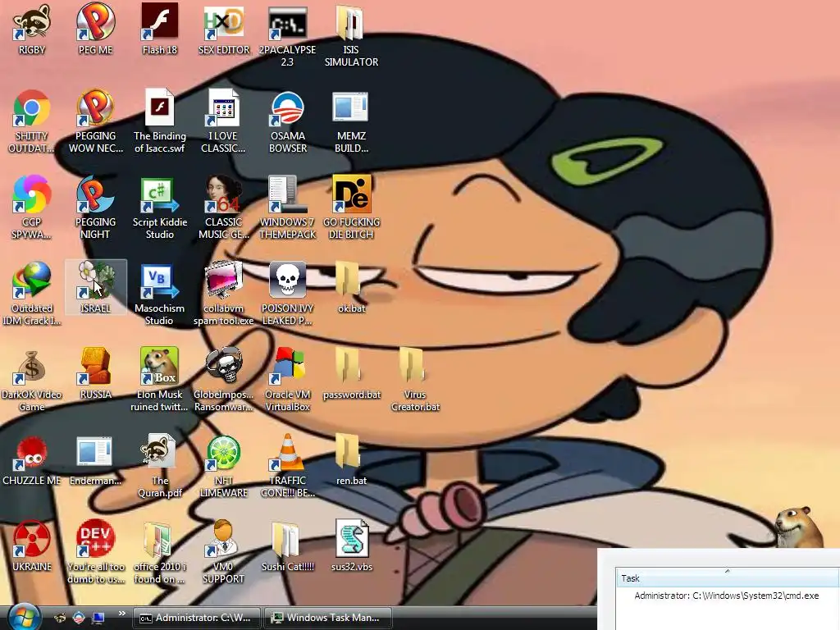Image resolution: width=840 pixels, height=630 pixels.
Task: Click the RUSSIA shortcut icon
Action: point(95,367)
